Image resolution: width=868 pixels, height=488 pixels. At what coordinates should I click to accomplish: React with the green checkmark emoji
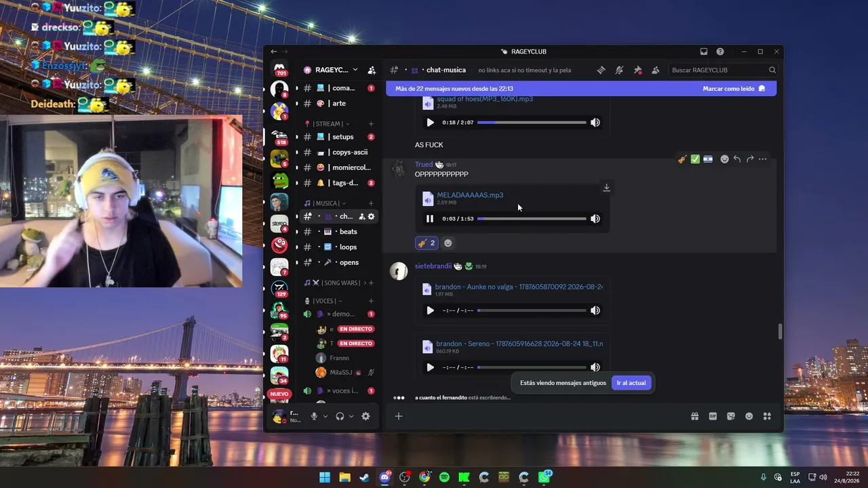695,159
